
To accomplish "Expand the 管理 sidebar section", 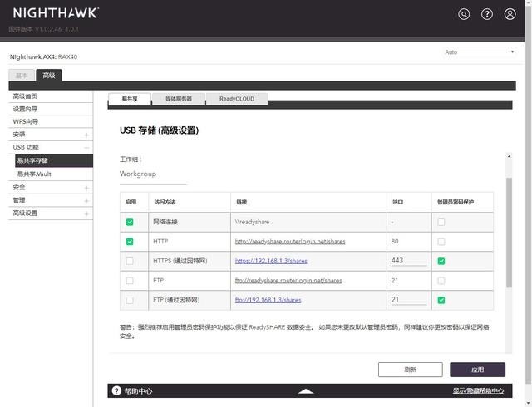I will 86,201.
